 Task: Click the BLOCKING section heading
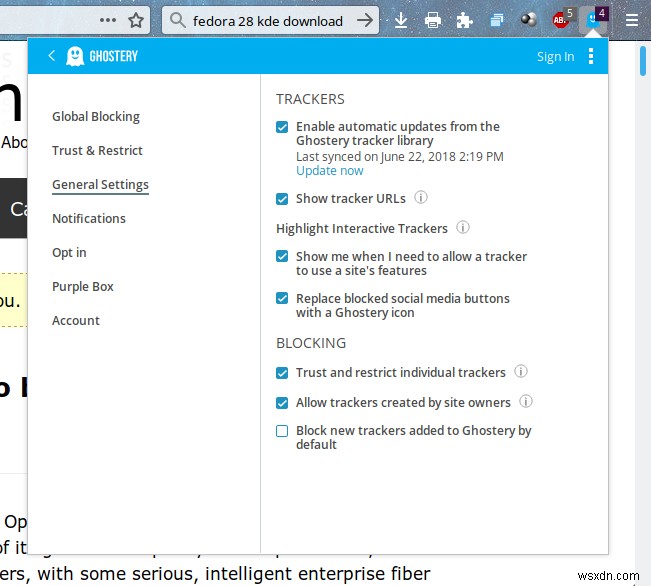click(x=311, y=343)
